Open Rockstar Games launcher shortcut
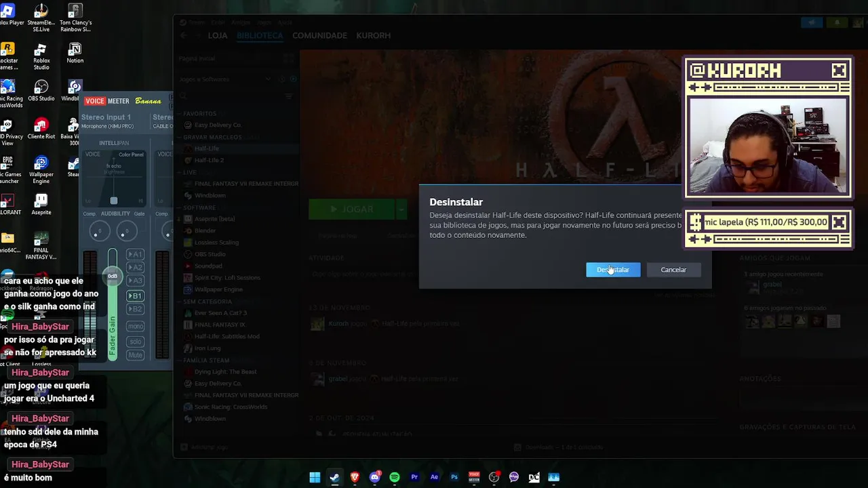 click(x=8, y=56)
